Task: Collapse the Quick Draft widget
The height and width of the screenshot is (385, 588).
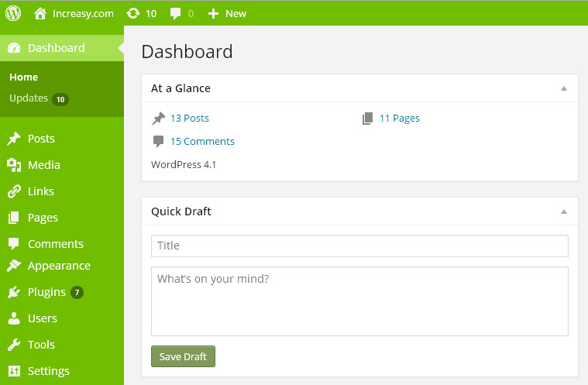Action: [564, 211]
